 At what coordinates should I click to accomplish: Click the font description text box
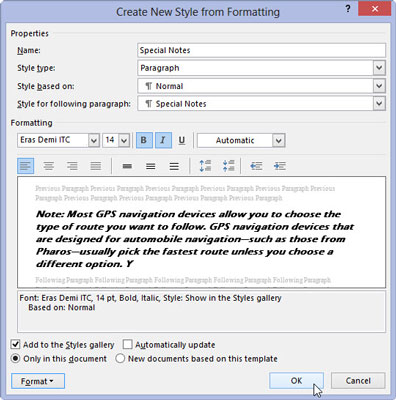[x=201, y=311]
